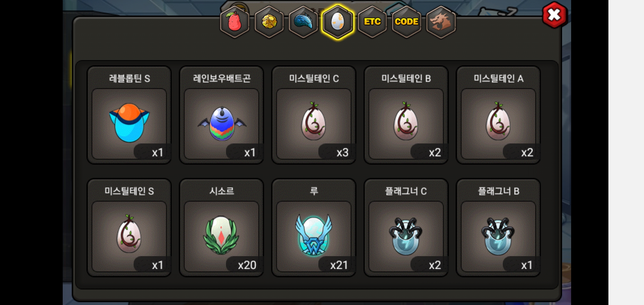
Task: Pick the 미스틸테인 S egg
Action: pos(129,228)
